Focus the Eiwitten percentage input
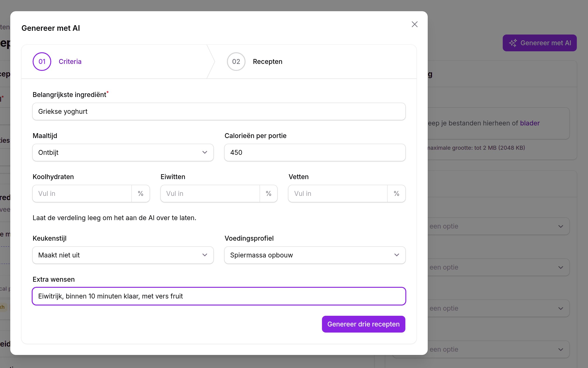The width and height of the screenshot is (588, 368). coord(210,194)
